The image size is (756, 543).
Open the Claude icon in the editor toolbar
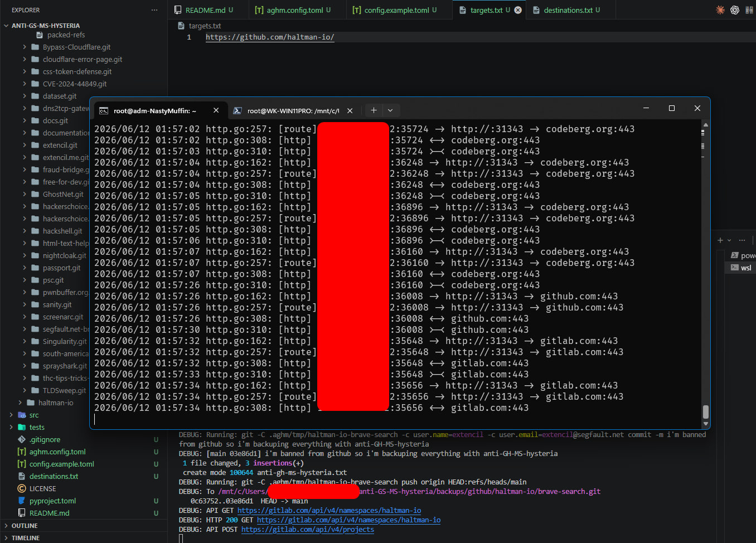pyautogui.click(x=720, y=10)
